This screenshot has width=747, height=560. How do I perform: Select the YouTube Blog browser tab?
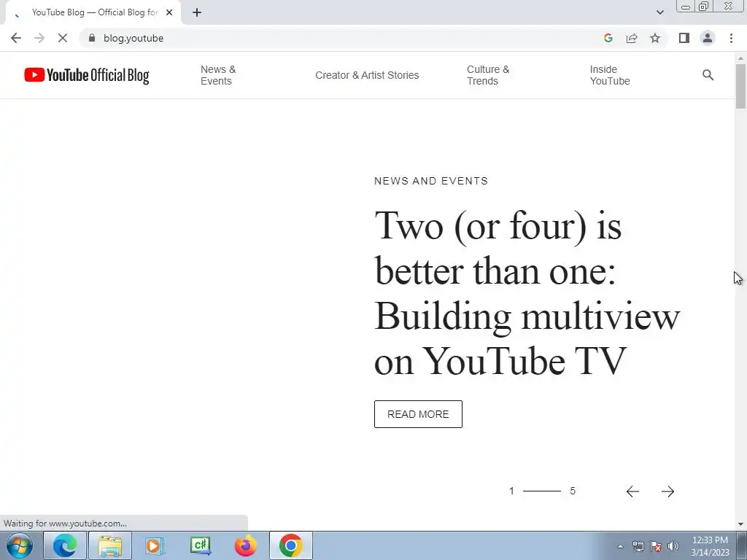tap(93, 12)
